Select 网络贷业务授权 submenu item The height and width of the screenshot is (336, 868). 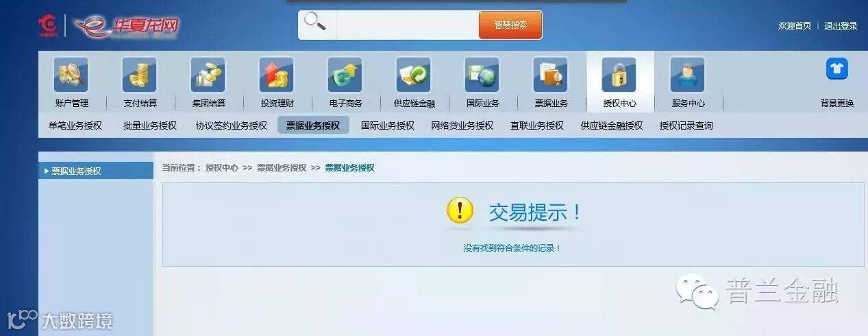(462, 125)
